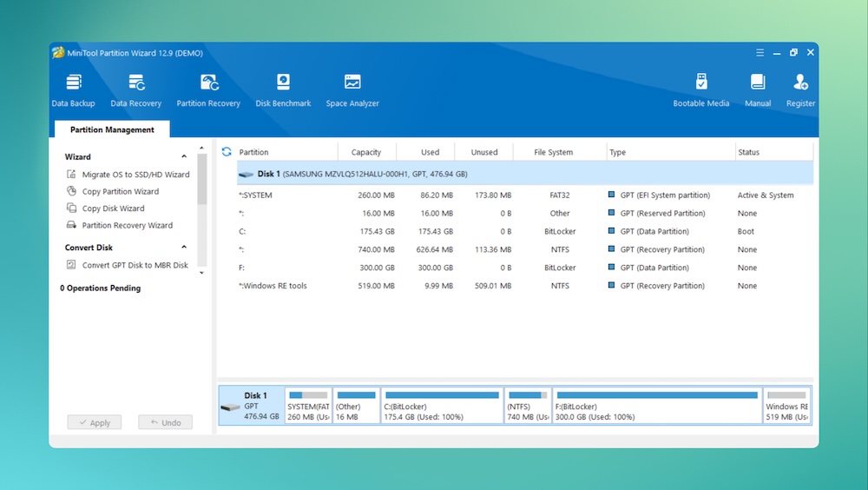Image resolution: width=868 pixels, height=490 pixels.
Task: Select (NTFS) 740 MB block in the disk map
Action: pyautogui.click(x=528, y=406)
